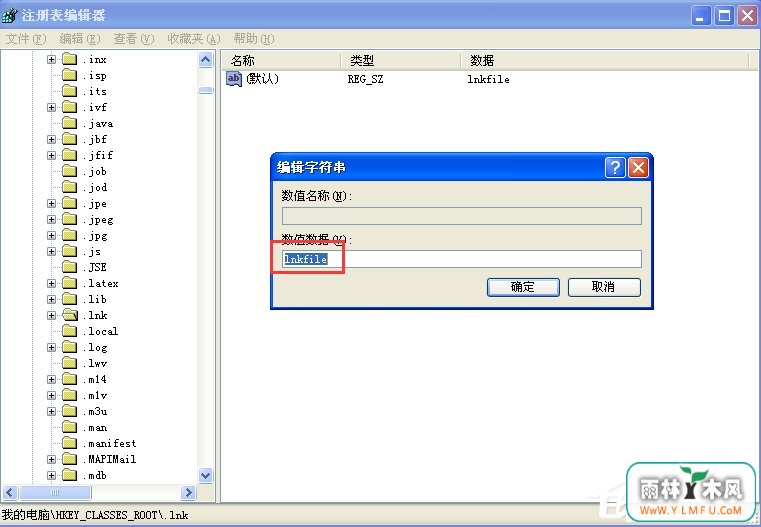The width and height of the screenshot is (761, 527).
Task: Open the 查看(V) menu
Action: (133, 39)
